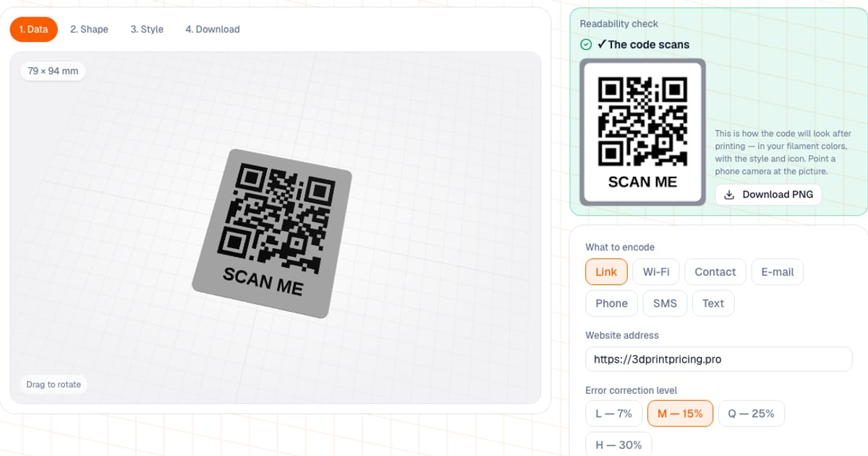Choose H — 30% error correction
868x456 pixels.
pyautogui.click(x=618, y=444)
